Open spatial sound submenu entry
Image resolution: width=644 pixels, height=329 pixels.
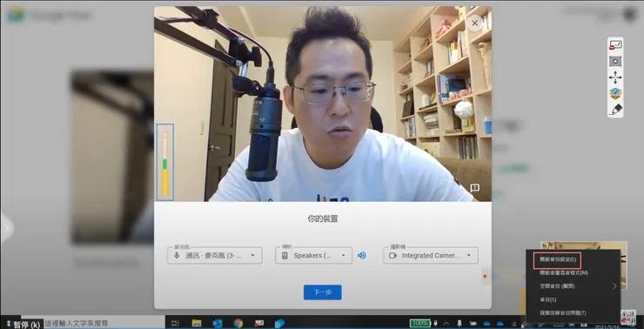[x=573, y=285]
